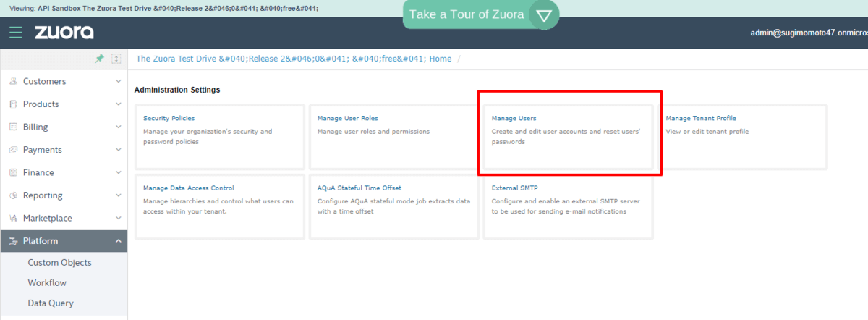Open the hamburger navigation menu
Image resolution: width=868 pixels, height=320 pixels.
(16, 33)
